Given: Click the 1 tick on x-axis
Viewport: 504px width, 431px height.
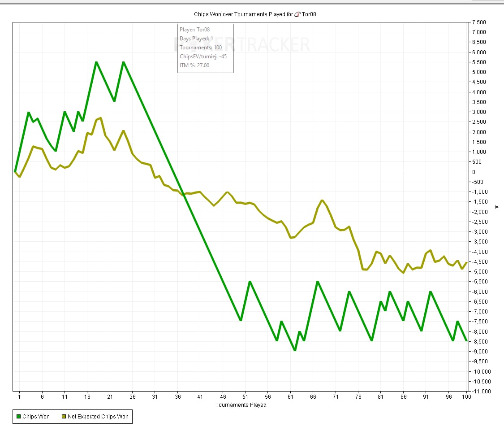Looking at the screenshot, I should point(19,397).
